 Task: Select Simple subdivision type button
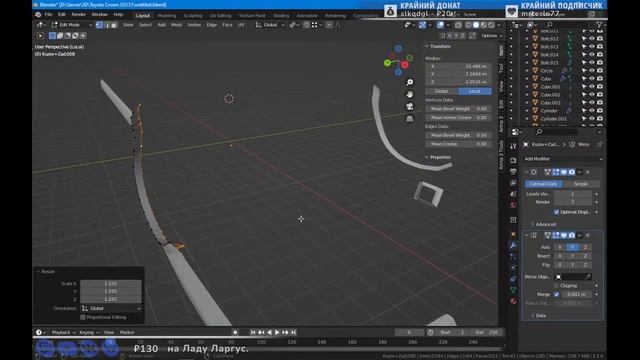click(x=581, y=184)
